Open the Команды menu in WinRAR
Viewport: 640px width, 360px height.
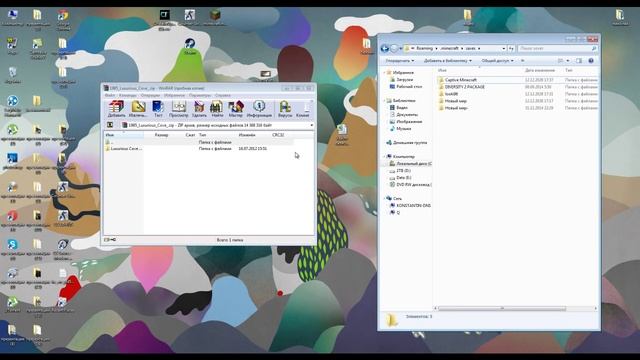pyautogui.click(x=128, y=96)
